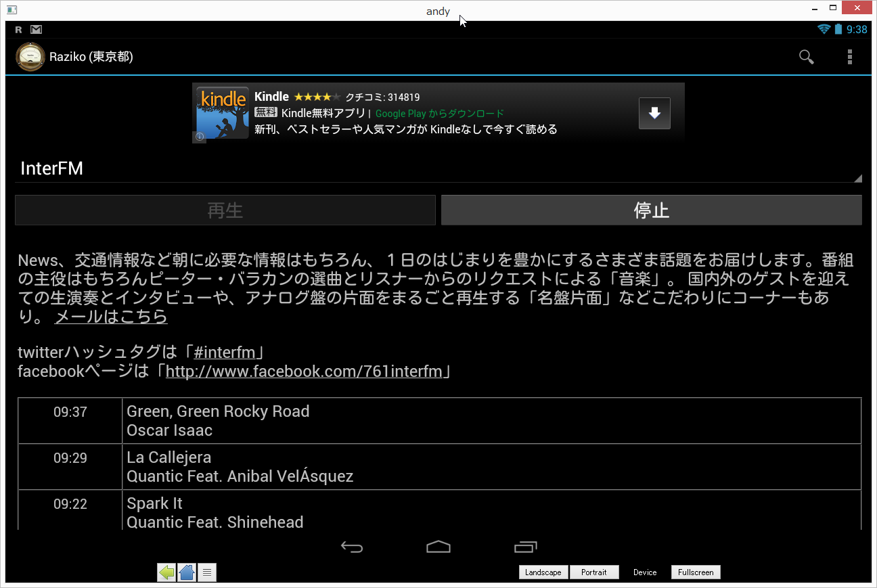Tap the Raziko radio app icon
The image size is (877, 588).
[30, 57]
